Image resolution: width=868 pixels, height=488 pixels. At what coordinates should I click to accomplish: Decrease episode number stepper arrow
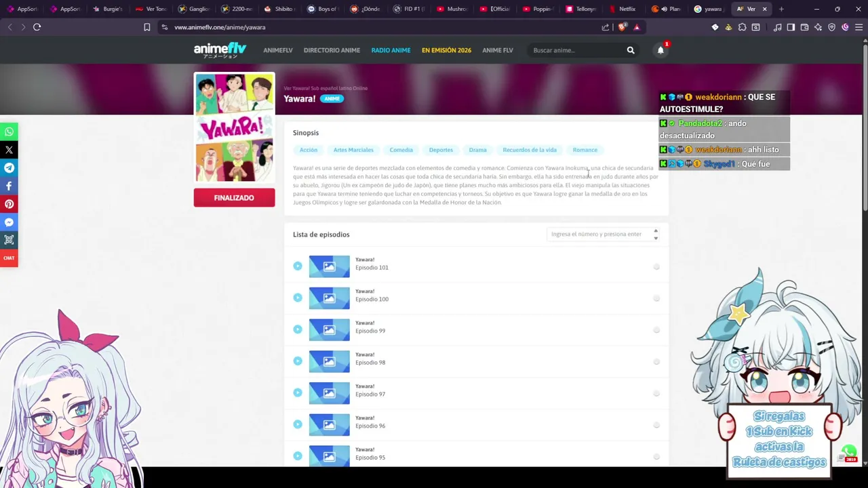pos(655,238)
